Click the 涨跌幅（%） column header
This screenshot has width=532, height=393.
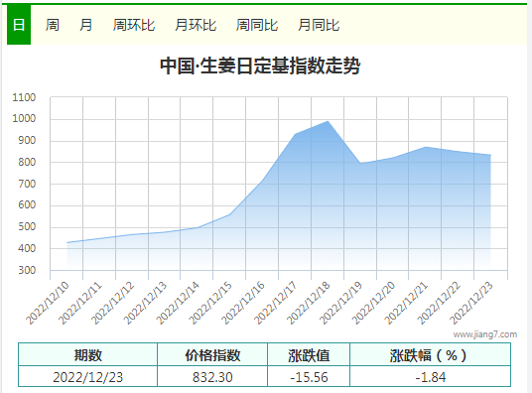430,355
